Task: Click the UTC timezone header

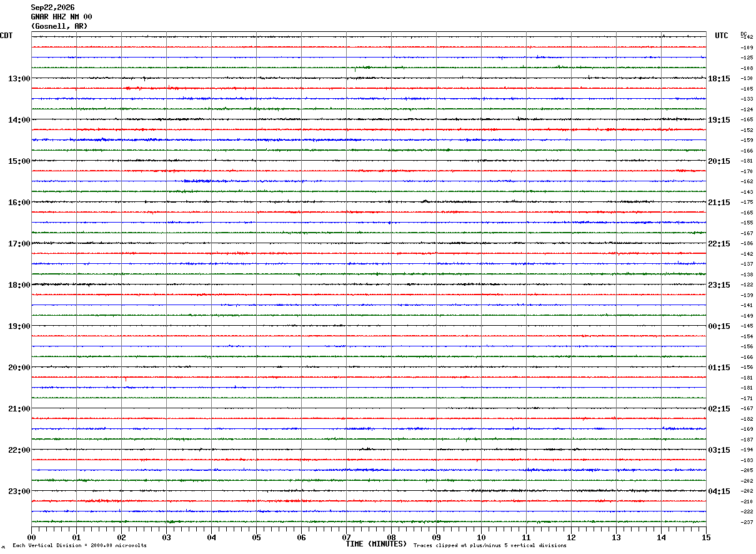Action: (722, 36)
